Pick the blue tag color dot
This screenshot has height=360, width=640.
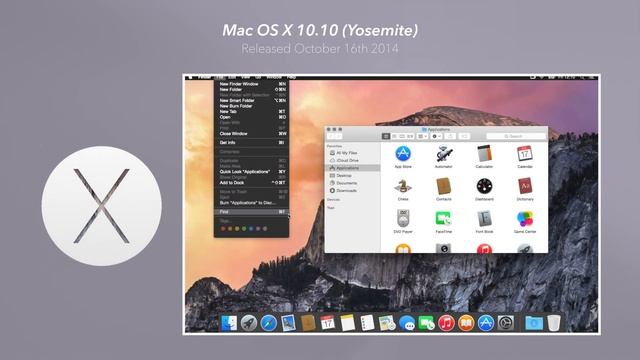(x=251, y=229)
